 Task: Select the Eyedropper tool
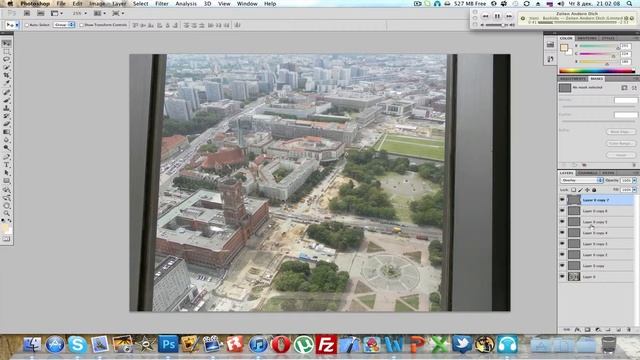(x=7, y=84)
